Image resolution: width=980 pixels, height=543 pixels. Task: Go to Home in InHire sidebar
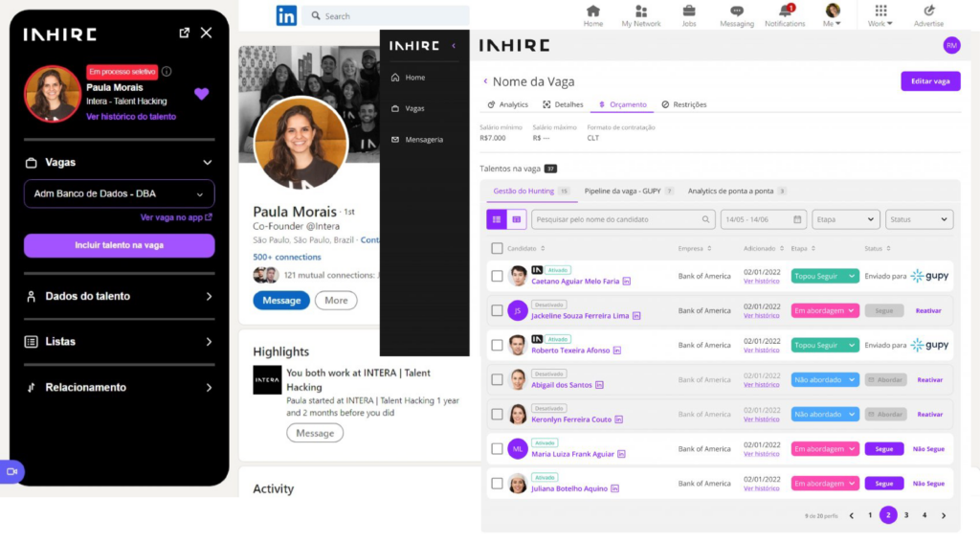(x=408, y=78)
